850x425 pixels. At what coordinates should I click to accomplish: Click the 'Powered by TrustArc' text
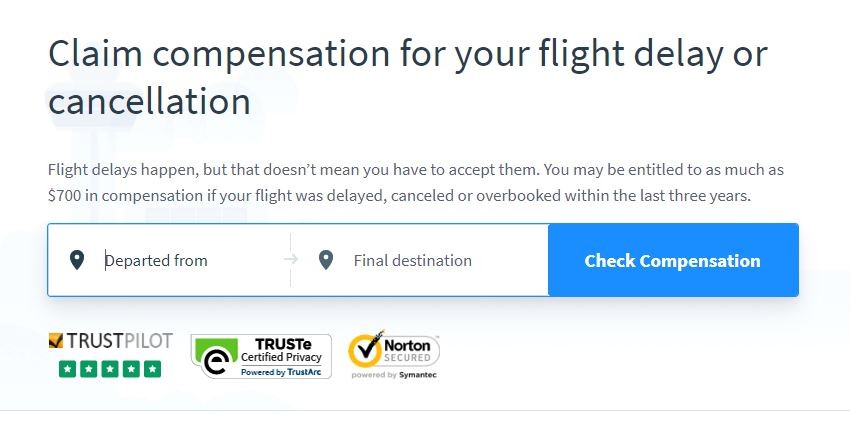point(281,372)
